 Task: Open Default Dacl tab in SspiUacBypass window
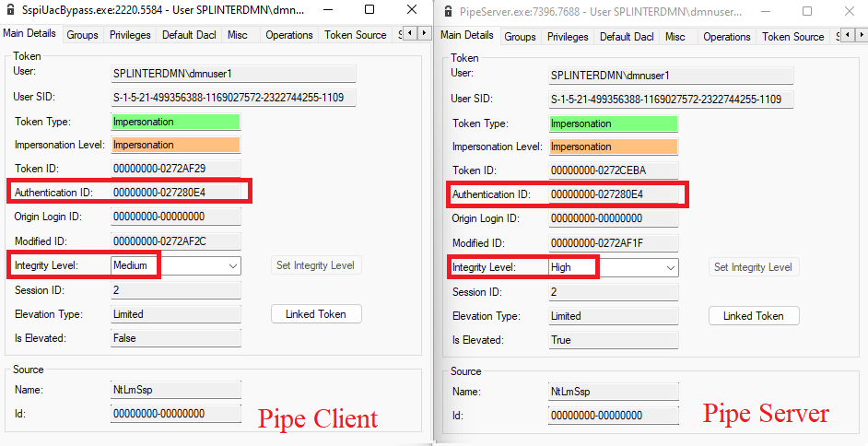click(x=189, y=35)
